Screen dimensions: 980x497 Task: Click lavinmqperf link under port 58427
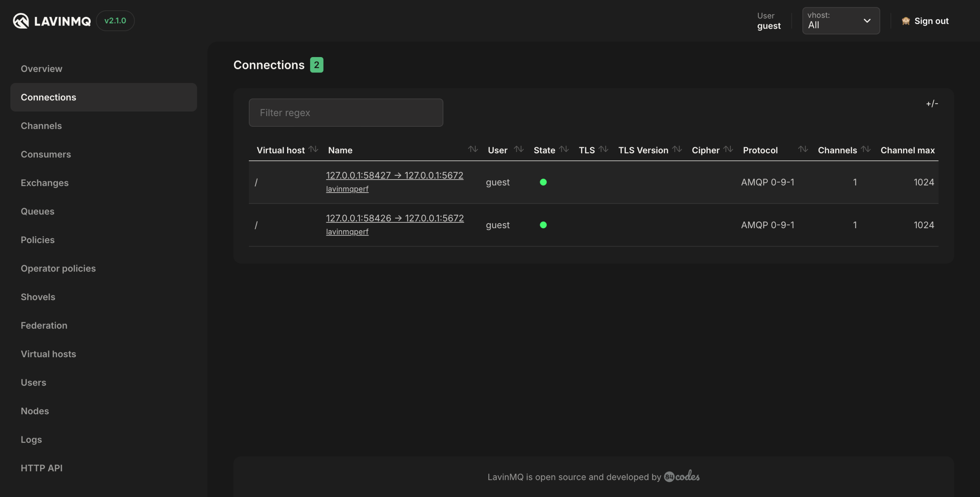click(347, 189)
